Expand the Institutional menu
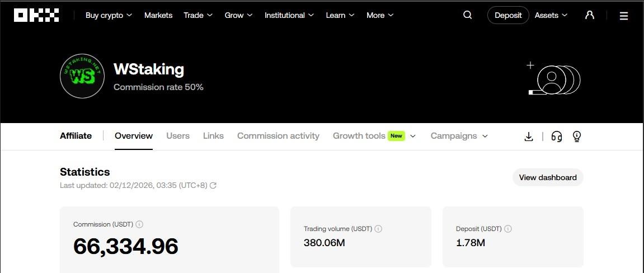The height and width of the screenshot is (273, 644). [289, 15]
